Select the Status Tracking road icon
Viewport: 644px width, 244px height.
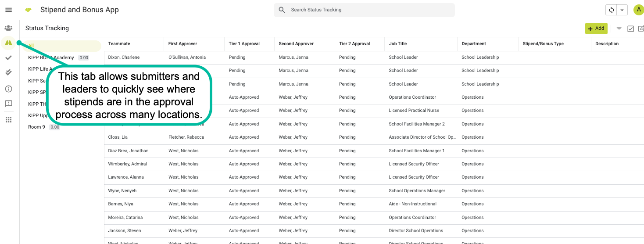click(x=8, y=43)
